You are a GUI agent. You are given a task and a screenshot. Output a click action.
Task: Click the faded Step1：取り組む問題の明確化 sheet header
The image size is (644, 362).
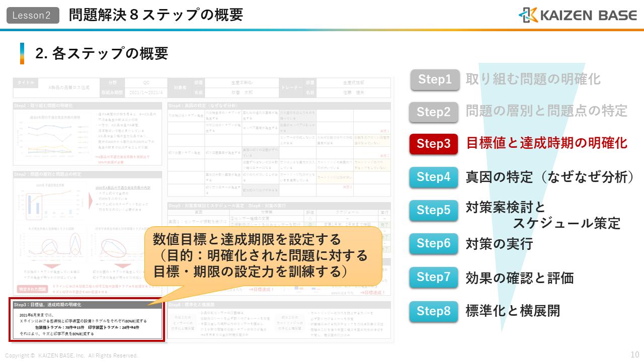click(88, 106)
